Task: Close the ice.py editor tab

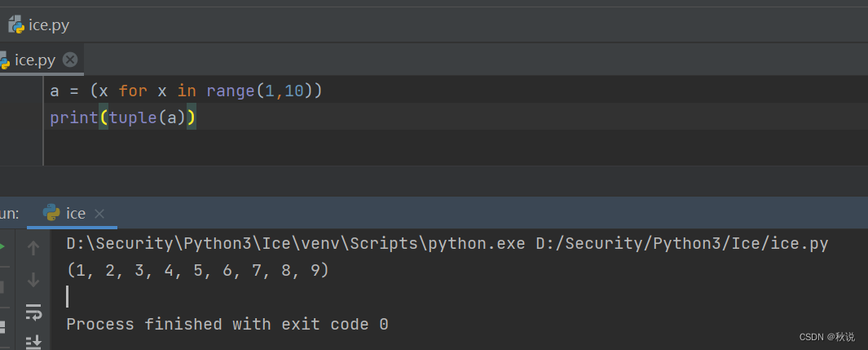Action: pos(70,60)
